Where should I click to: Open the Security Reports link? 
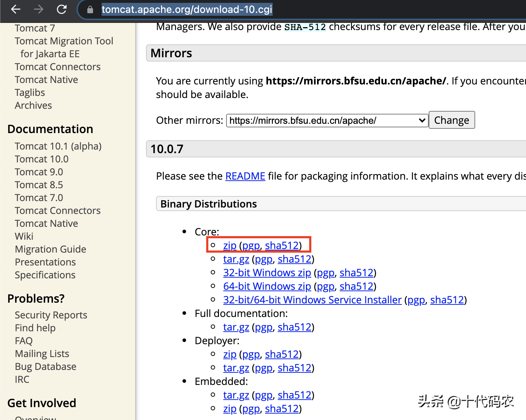pyautogui.click(x=51, y=315)
